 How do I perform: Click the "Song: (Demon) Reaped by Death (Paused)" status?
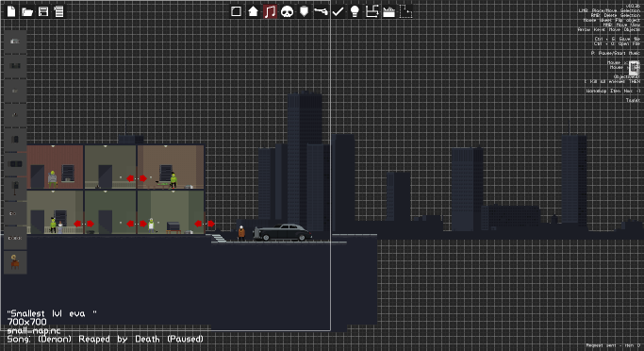(106, 339)
